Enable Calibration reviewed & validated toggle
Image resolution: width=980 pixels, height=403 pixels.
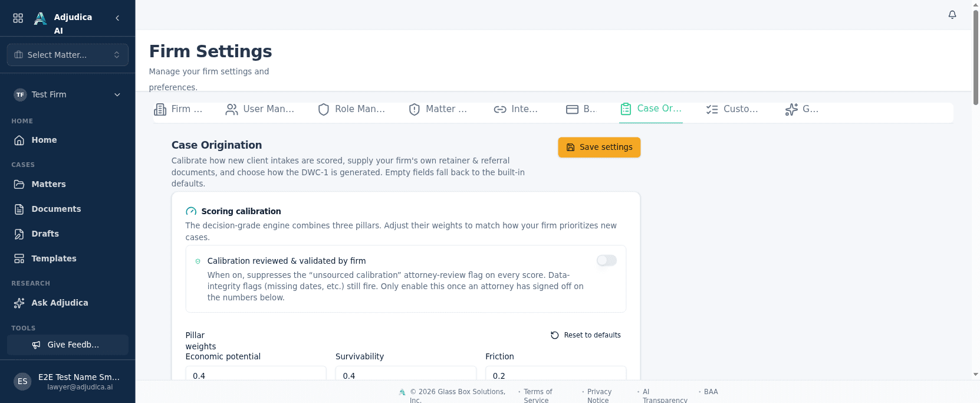(607, 261)
